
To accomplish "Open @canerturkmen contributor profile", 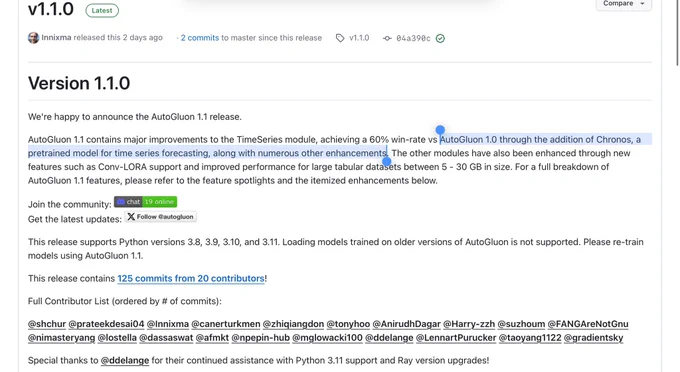I will (226, 324).
